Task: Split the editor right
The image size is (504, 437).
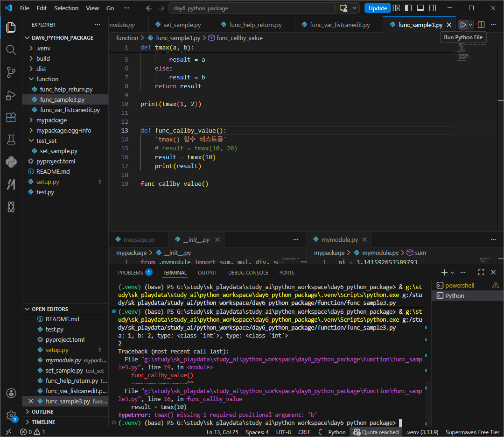Action: [x=481, y=25]
